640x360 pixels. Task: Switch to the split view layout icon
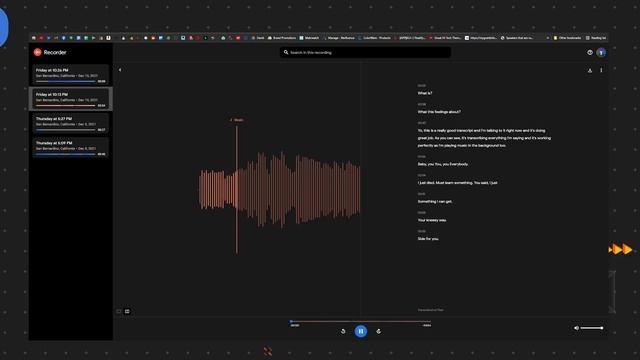point(127,311)
